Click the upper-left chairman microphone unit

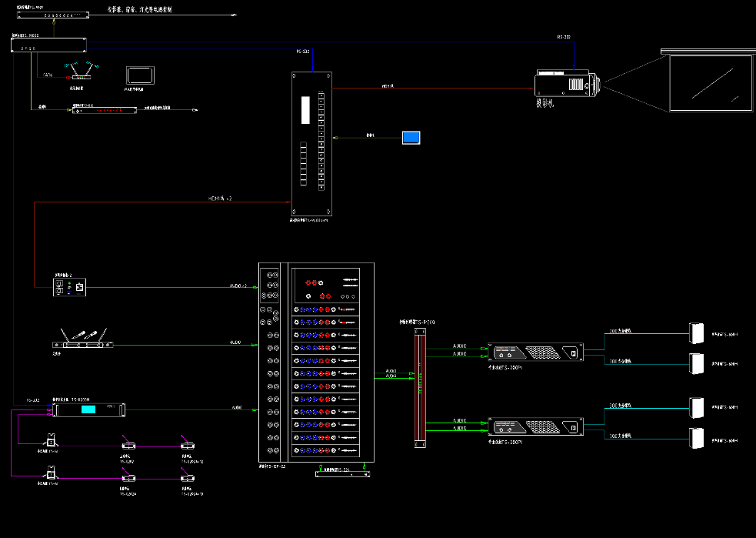51,442
